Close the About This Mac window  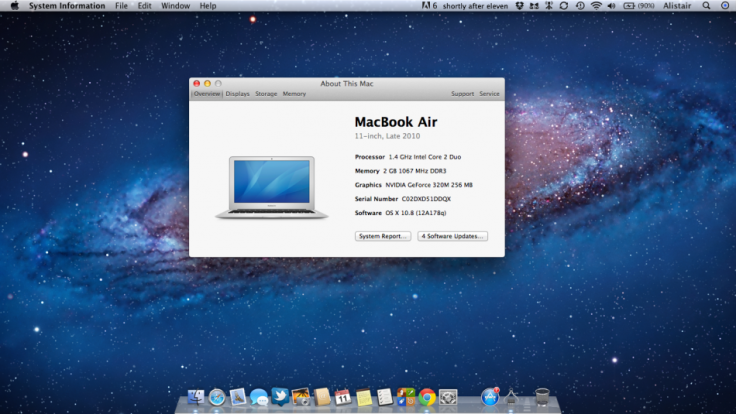(x=197, y=84)
